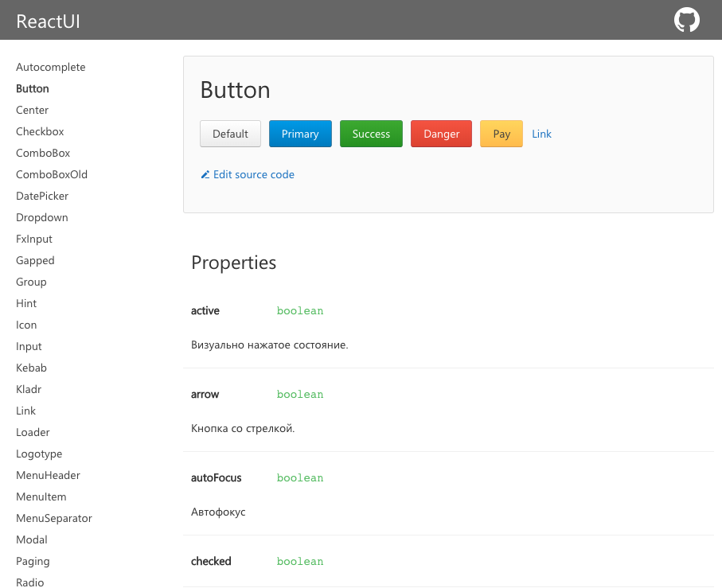Open the Checkbox component page

click(40, 131)
